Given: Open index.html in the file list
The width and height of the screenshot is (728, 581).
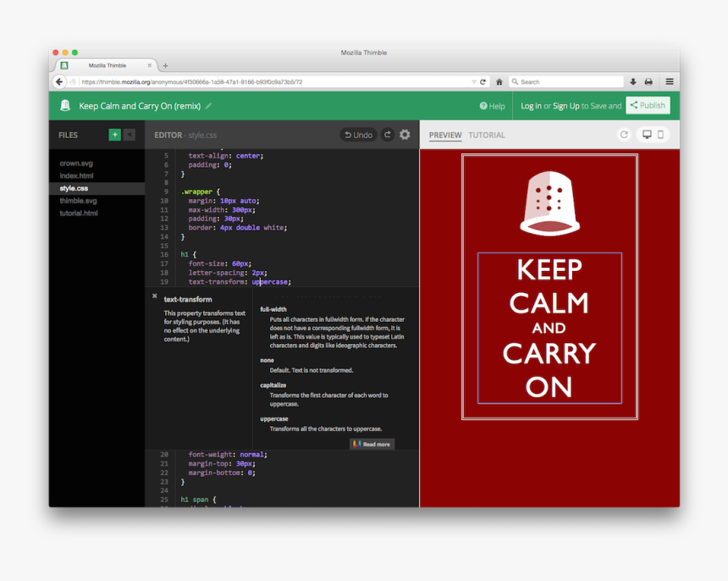Looking at the screenshot, I should click(x=76, y=175).
